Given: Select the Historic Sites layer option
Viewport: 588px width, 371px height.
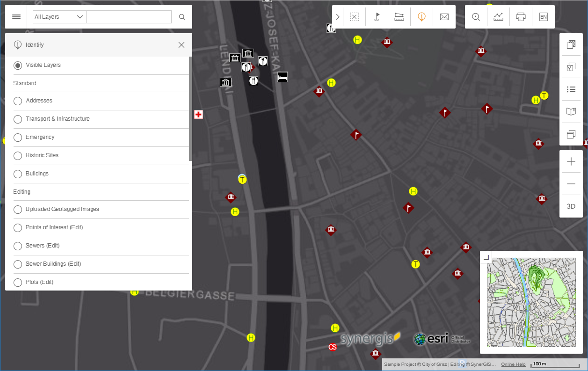Looking at the screenshot, I should point(17,155).
